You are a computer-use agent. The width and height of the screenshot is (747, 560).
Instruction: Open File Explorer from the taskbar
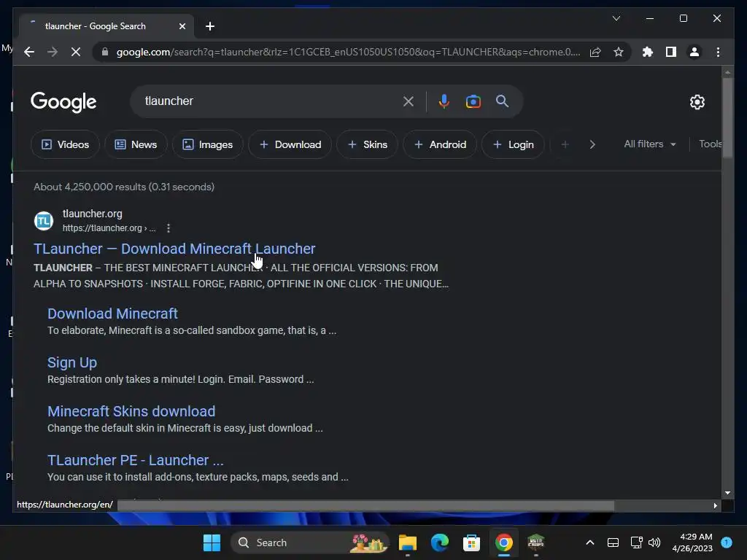(x=407, y=542)
